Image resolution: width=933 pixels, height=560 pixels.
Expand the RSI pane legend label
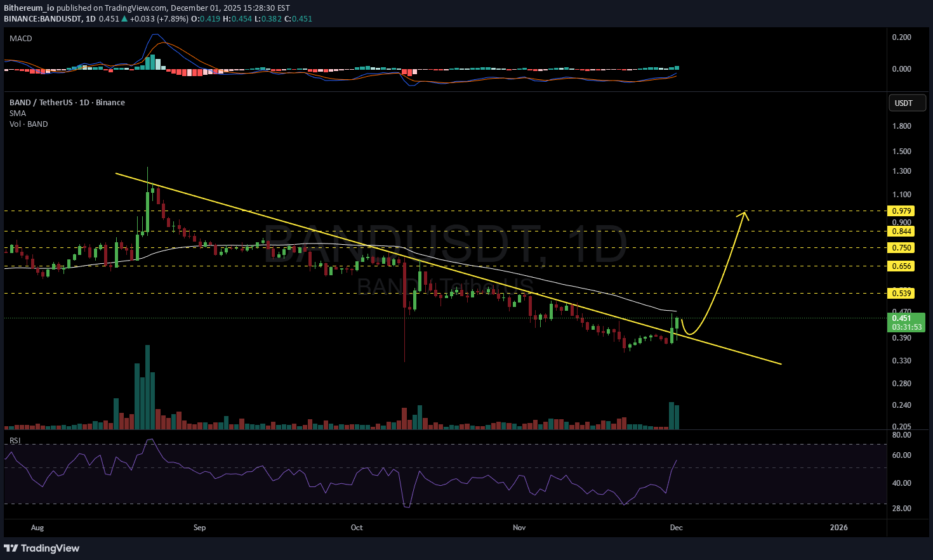pyautogui.click(x=15, y=440)
